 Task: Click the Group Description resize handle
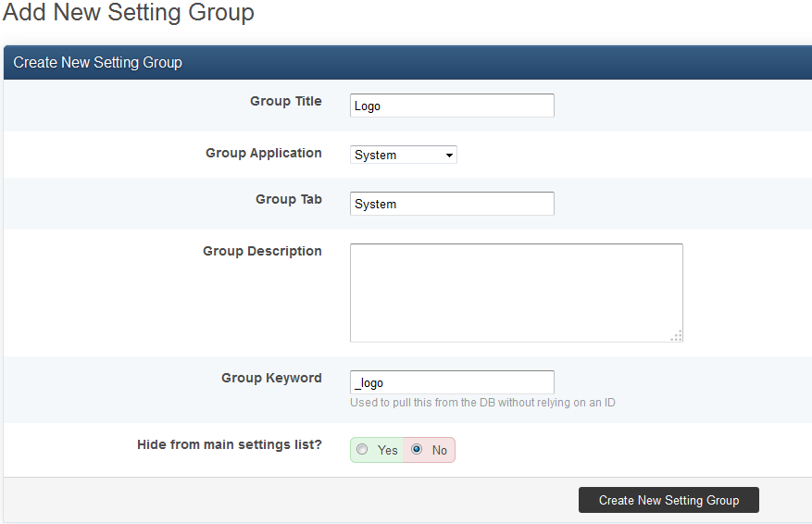(x=677, y=336)
